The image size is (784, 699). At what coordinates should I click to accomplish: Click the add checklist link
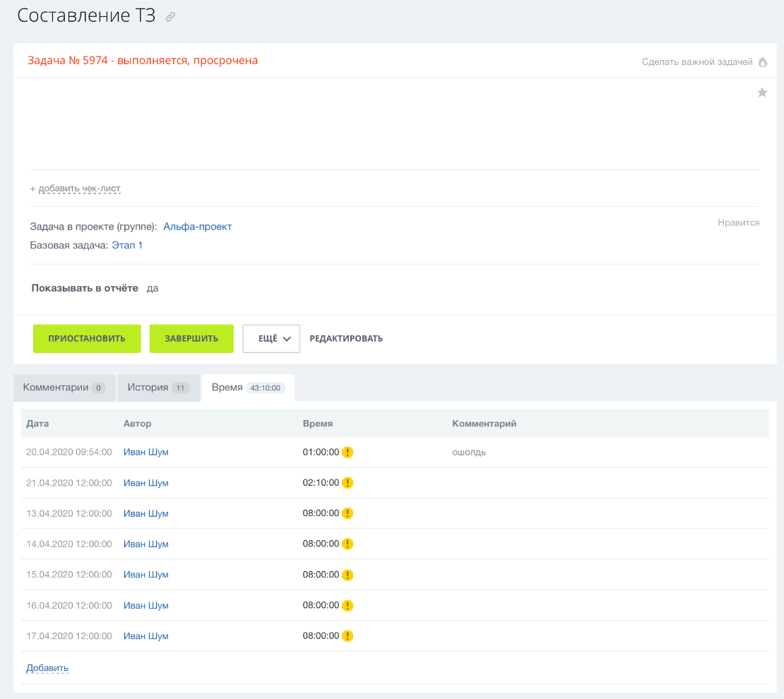[x=76, y=189]
